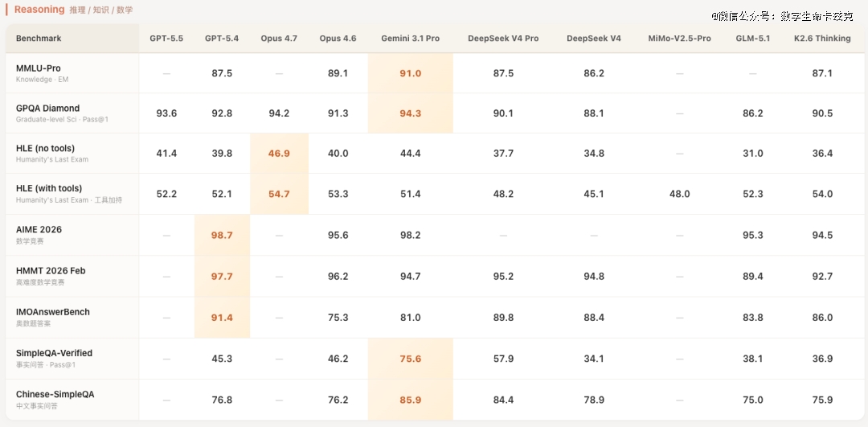
Task: Select the HLE (no tools) row label
Action: click(46, 148)
